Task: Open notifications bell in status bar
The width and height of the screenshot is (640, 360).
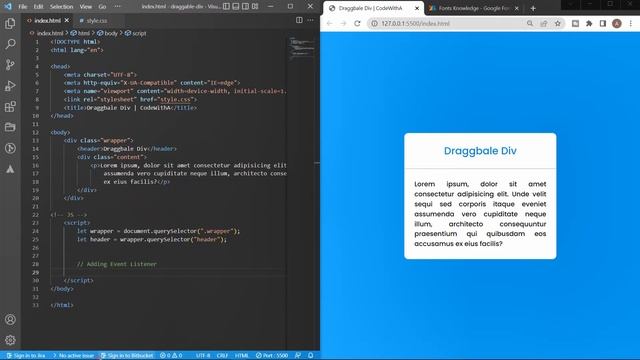Action: coord(311,356)
